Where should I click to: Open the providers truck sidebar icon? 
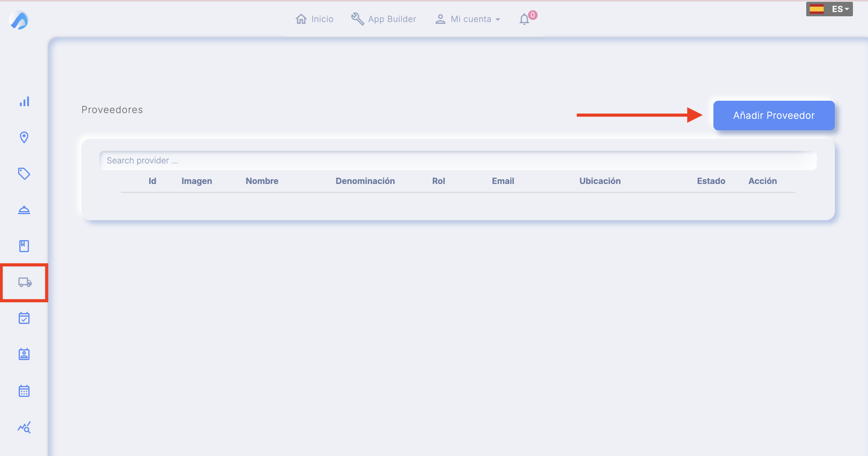pos(25,282)
